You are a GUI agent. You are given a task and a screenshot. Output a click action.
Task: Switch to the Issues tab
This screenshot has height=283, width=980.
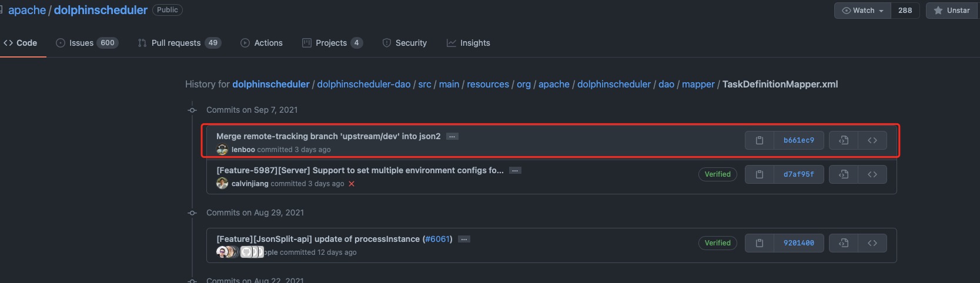point(86,43)
